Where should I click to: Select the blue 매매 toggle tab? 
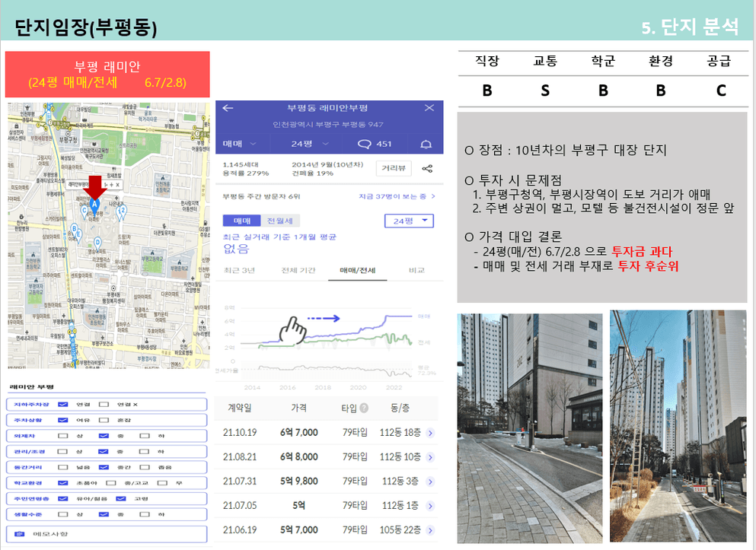[241, 221]
